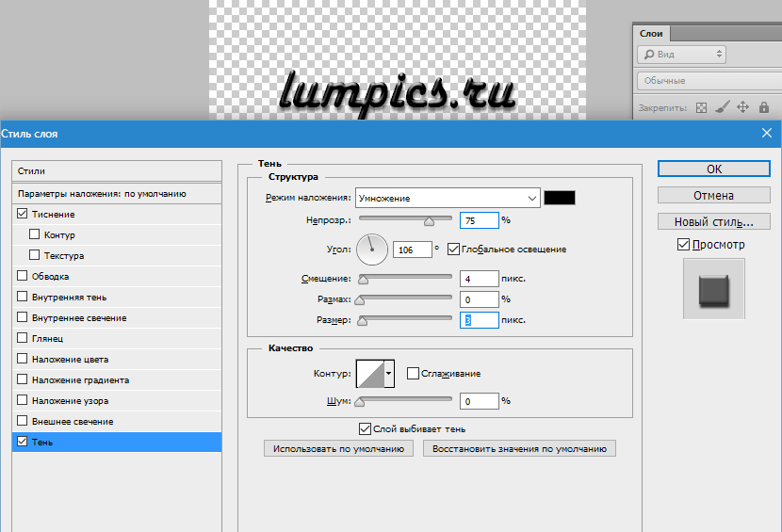The width and height of the screenshot is (782, 532).
Task: Enable the Внутреннее свечение checkbox
Action: pos(22,317)
